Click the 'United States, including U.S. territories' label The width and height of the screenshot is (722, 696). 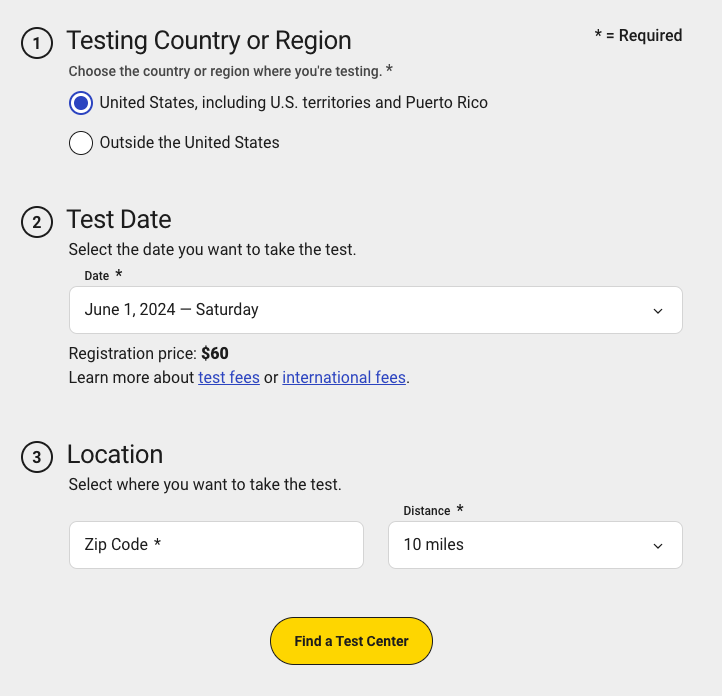tap(293, 103)
